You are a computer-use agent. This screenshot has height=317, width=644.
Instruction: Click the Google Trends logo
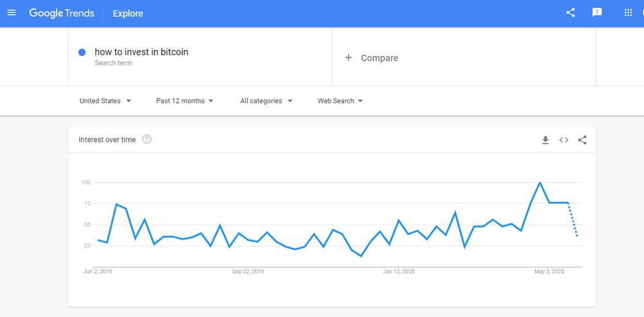point(61,14)
